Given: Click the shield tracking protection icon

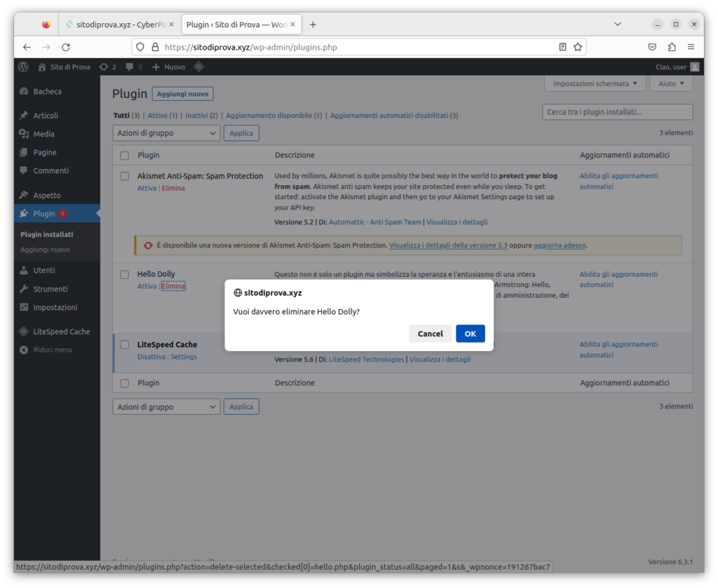Looking at the screenshot, I should [x=140, y=47].
